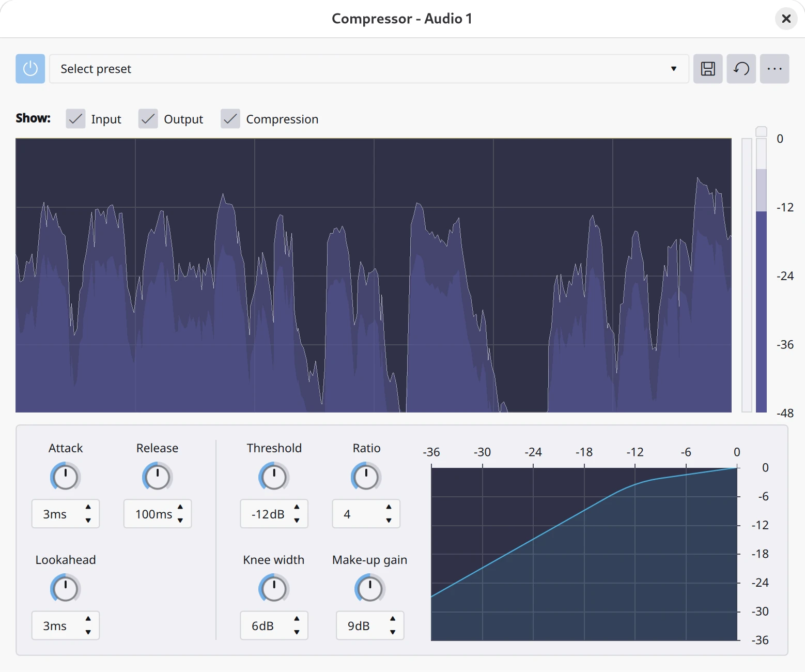Click the Attack knob dial
The image size is (805, 672).
coord(66,477)
